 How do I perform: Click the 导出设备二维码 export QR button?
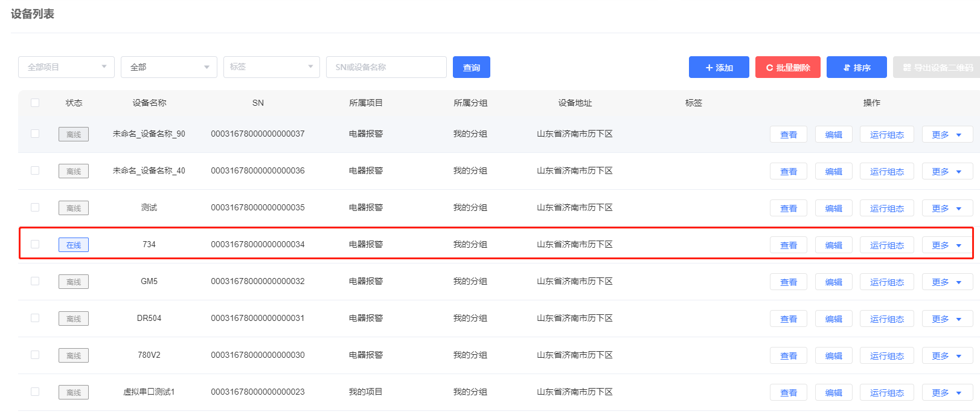tap(937, 67)
